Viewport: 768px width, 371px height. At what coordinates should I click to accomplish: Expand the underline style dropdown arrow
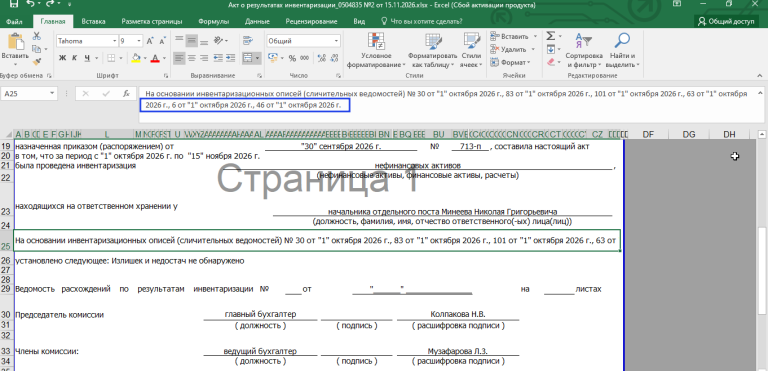click(95, 58)
